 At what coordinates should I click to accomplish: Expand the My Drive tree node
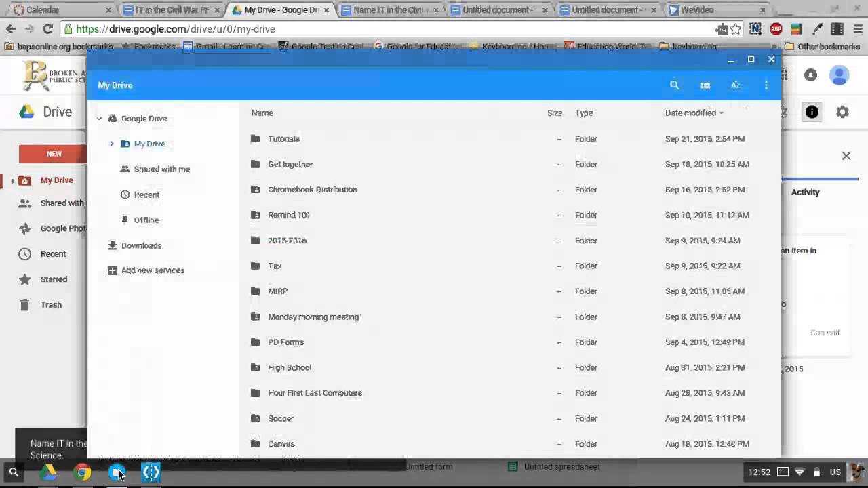pyautogui.click(x=112, y=144)
